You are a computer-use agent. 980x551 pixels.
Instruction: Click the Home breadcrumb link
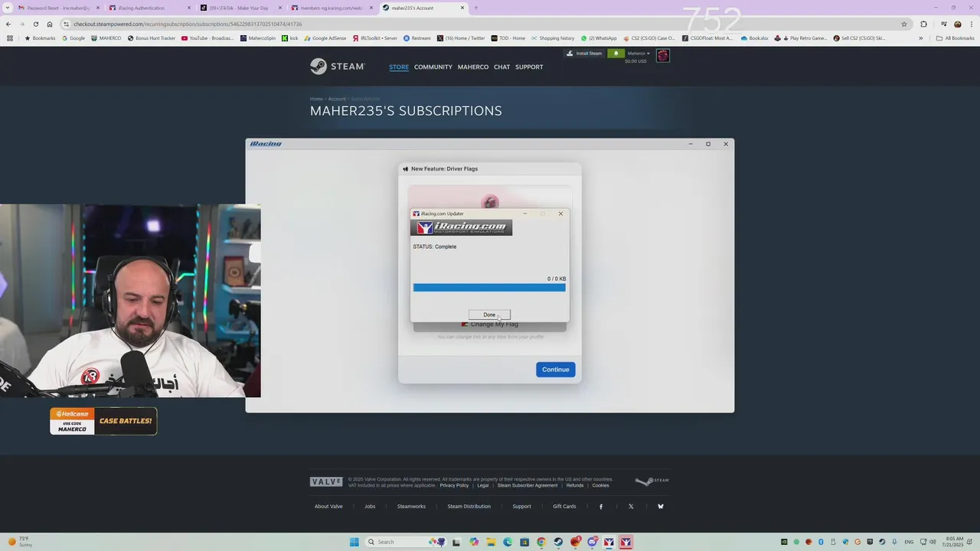(316, 99)
